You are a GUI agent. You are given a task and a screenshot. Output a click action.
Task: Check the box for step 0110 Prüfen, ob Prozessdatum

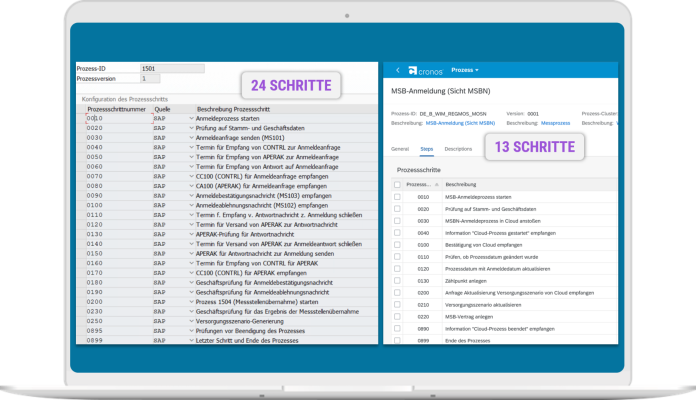click(x=397, y=257)
